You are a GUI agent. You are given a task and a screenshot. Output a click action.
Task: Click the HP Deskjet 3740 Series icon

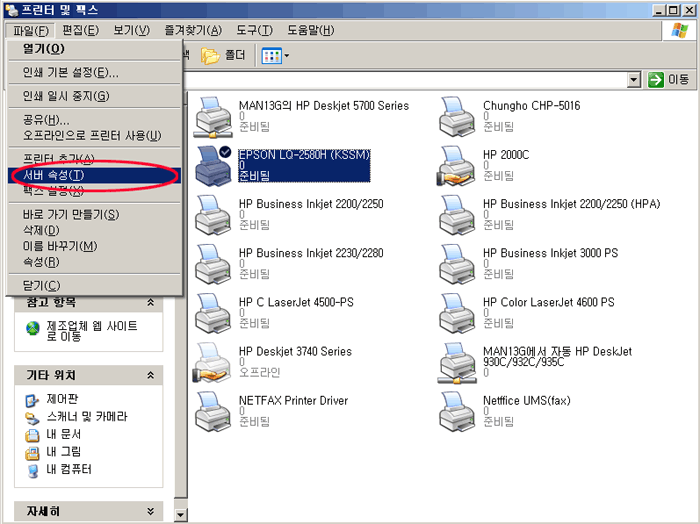tap(216, 364)
